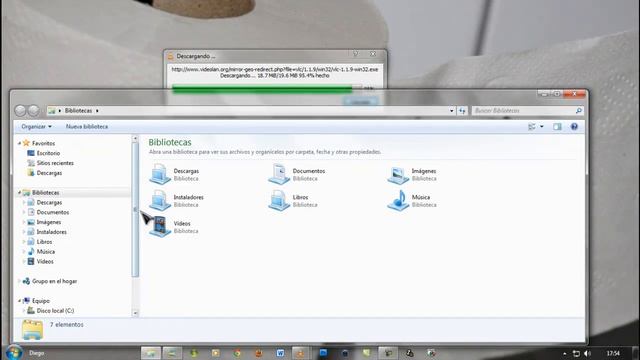Viewport: 640px width, 360px height.
Task: Select Disco local (C:) in navigation tree
Action: (55, 311)
